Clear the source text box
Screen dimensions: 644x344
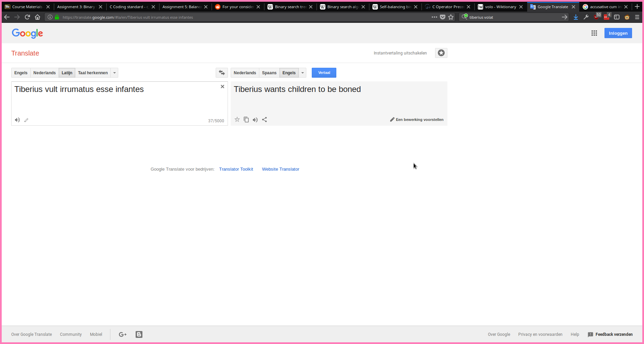223,87
